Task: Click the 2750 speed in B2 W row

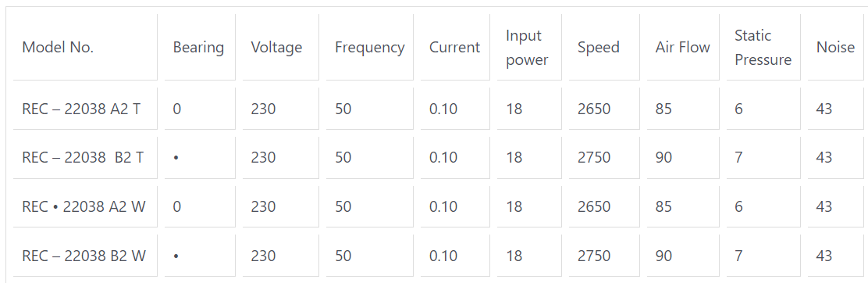Action: point(594,256)
